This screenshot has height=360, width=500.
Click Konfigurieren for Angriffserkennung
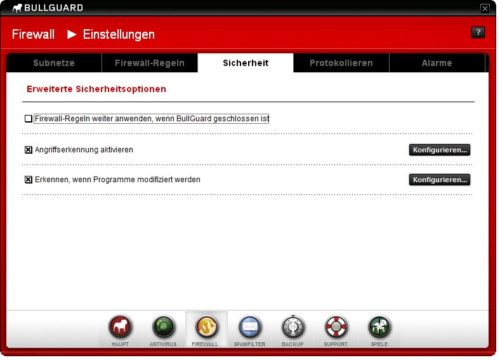coord(440,150)
